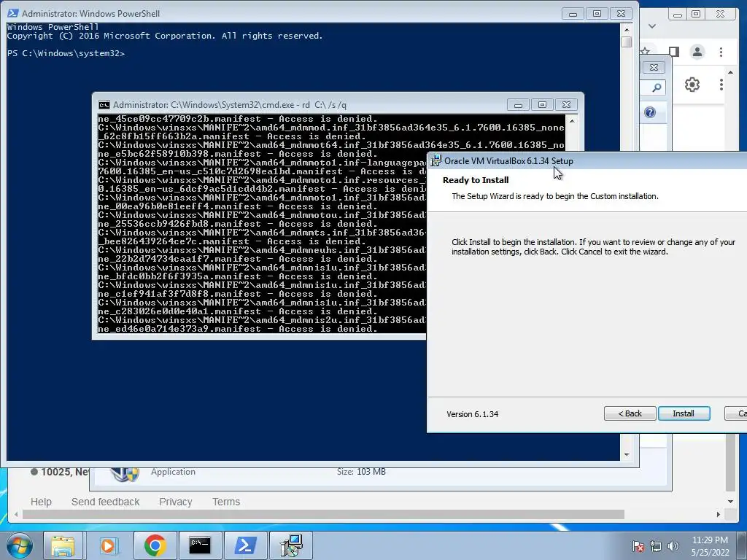Maximize the cmd.exe window
This screenshot has height=560, width=747.
tap(542, 105)
